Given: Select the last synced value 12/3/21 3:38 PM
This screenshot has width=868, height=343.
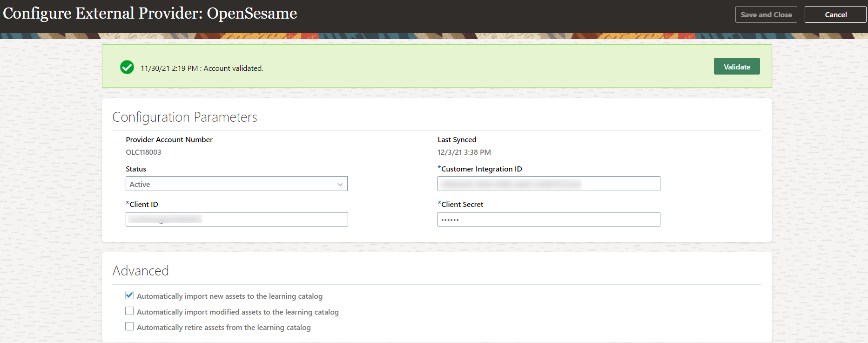Looking at the screenshot, I should click(x=464, y=152).
